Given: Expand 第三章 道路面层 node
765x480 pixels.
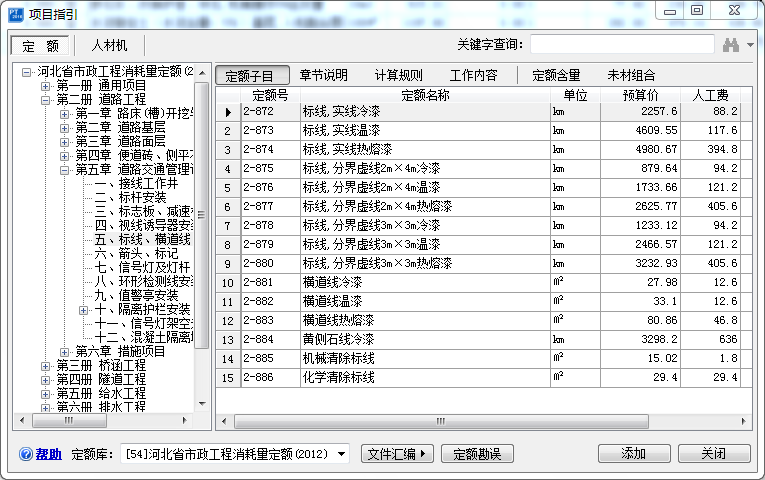Looking at the screenshot, I should [64, 142].
